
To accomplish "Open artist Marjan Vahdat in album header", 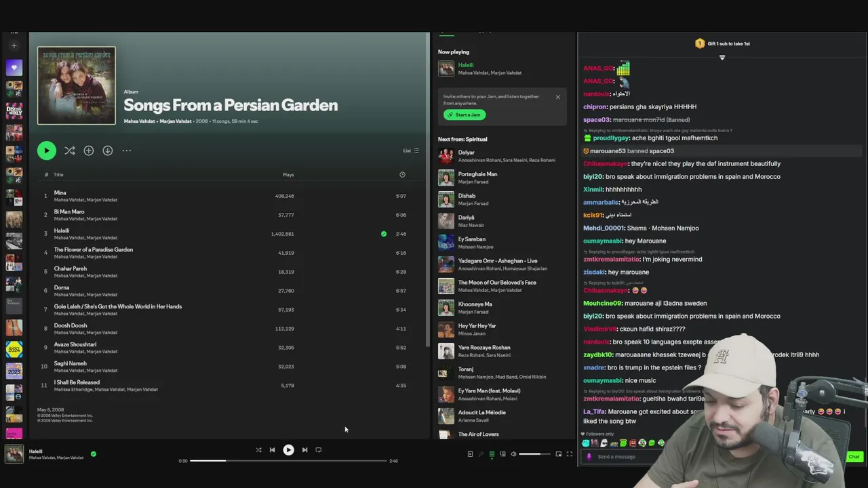I will click(x=176, y=121).
